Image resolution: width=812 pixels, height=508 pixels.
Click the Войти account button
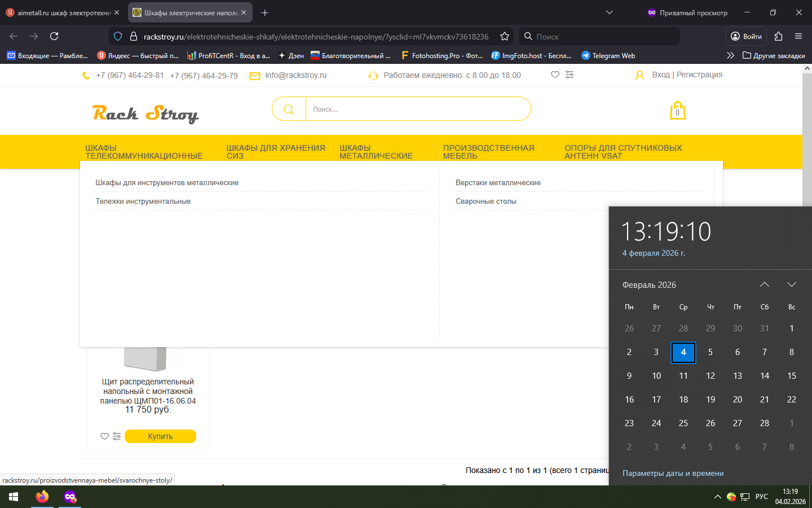pyautogui.click(x=746, y=36)
